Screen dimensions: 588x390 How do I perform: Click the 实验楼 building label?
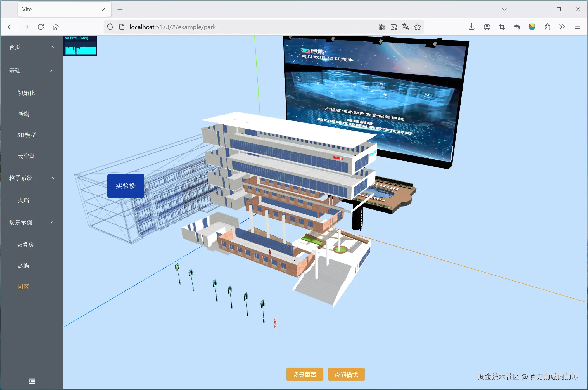[126, 186]
